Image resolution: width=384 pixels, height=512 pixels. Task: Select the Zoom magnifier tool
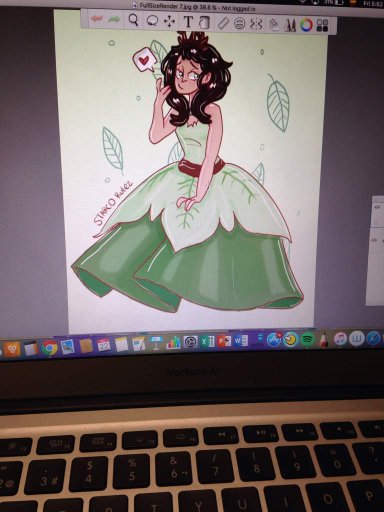(x=134, y=21)
